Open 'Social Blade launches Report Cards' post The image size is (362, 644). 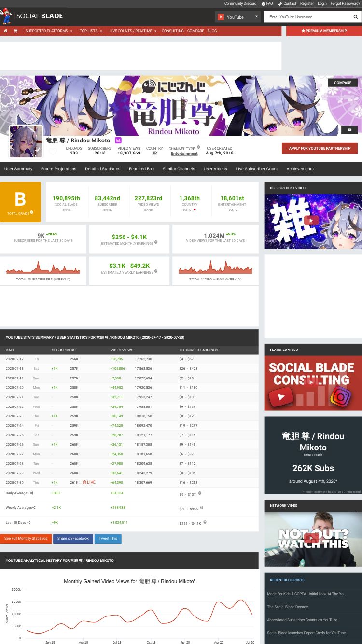[306, 633]
